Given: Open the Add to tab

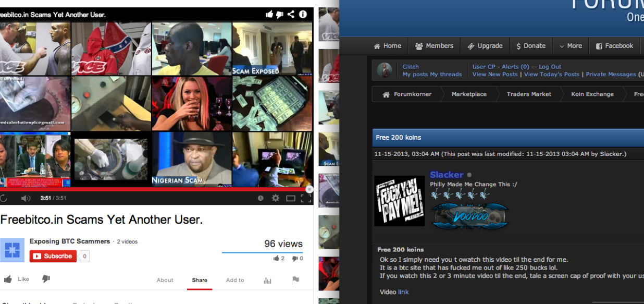Looking at the screenshot, I should (235, 280).
